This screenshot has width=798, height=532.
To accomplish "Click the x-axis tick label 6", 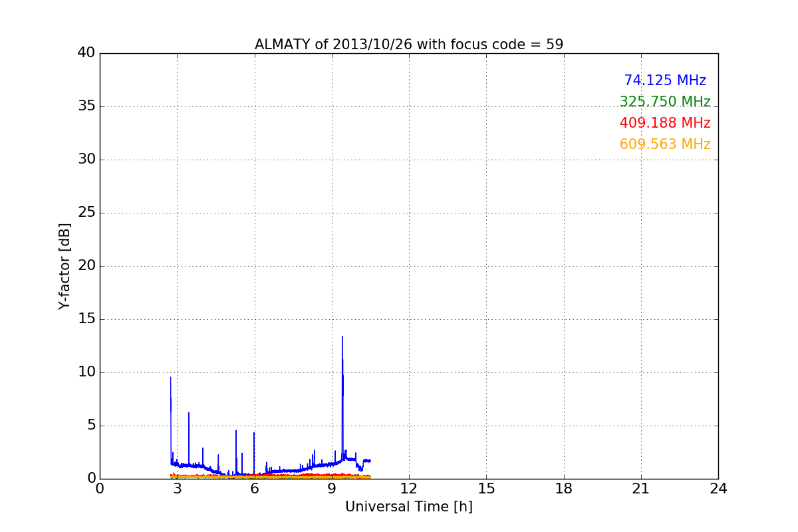I will 255,489.
